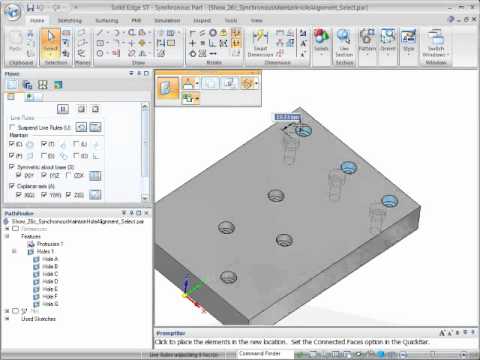Click the Command Finder field in status bar
This screenshot has height=360, width=480.
(x=265, y=354)
